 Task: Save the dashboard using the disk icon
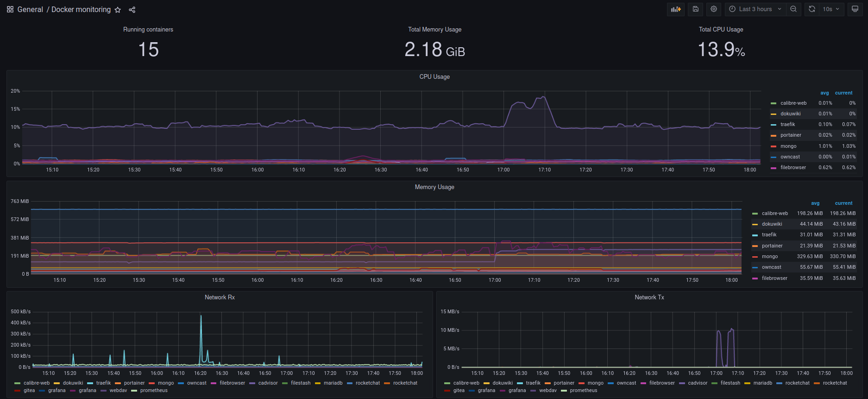pos(695,9)
